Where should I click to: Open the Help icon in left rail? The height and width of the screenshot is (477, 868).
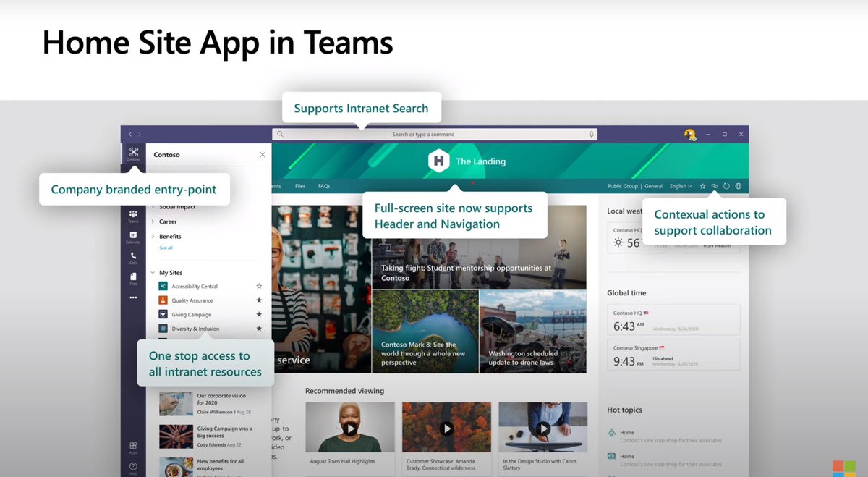tap(133, 468)
